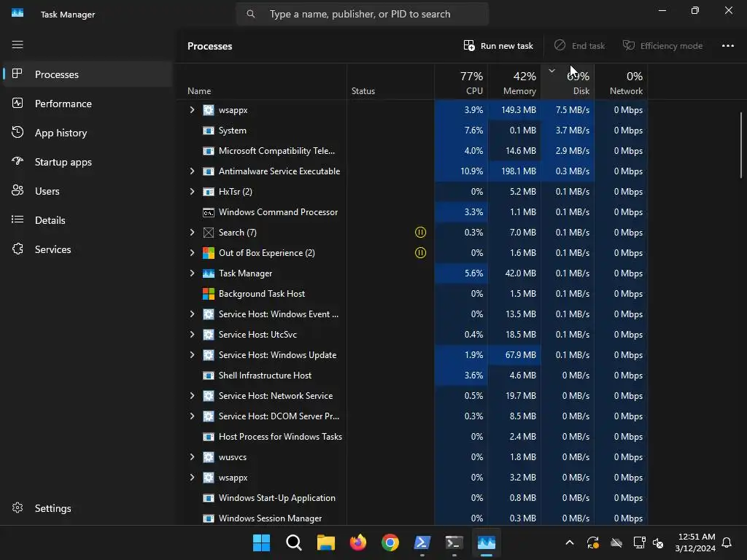Click the System process icon
The width and height of the screenshot is (747, 560).
(x=209, y=131)
